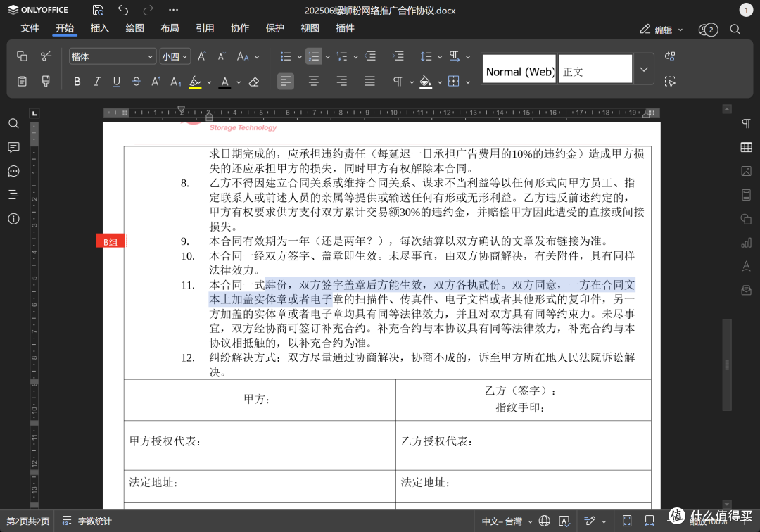Open the 文件 menu

[30, 29]
